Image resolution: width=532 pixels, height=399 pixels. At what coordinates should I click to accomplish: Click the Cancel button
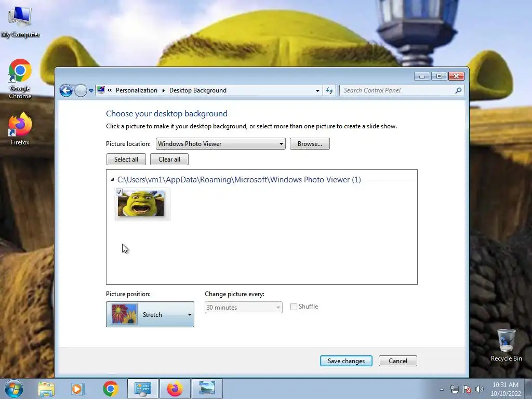tap(397, 361)
